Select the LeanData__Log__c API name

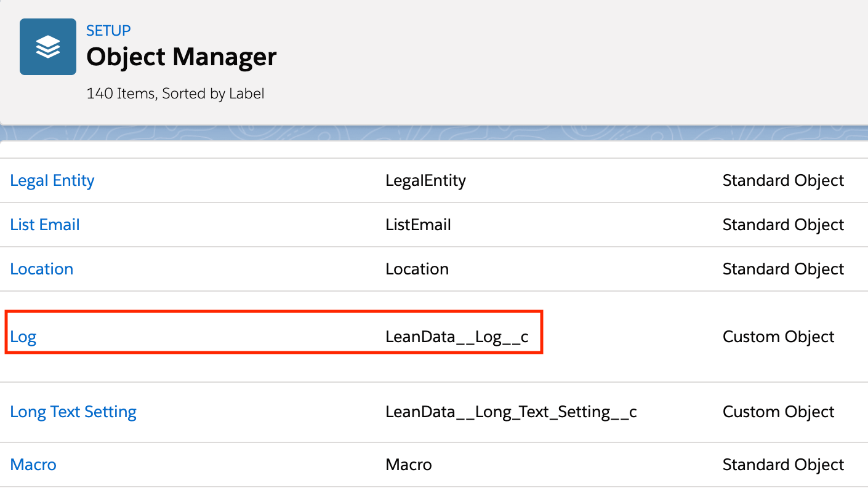457,337
